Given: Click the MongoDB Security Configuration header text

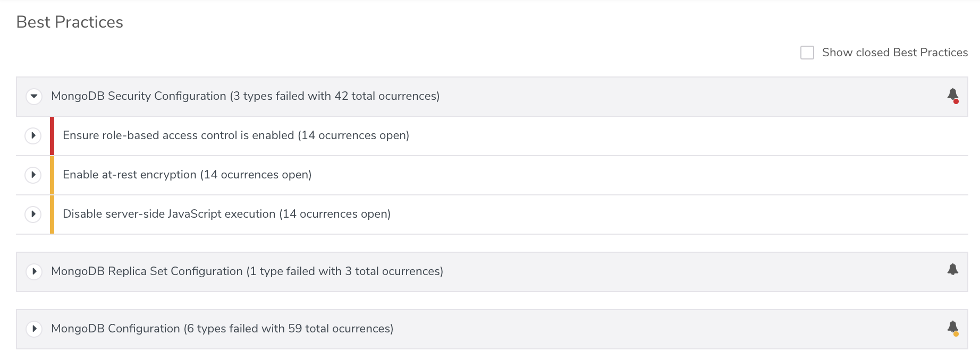Looking at the screenshot, I should coord(245,96).
